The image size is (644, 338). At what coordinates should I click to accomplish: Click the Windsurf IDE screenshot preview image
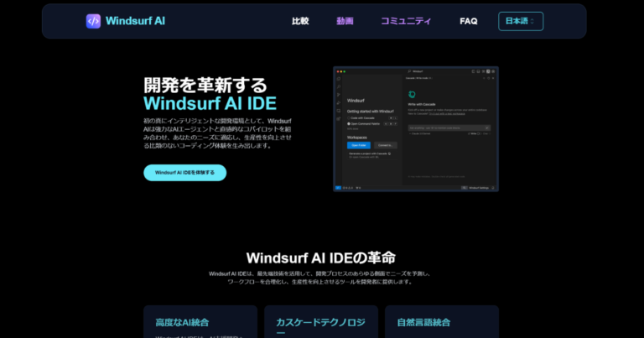[416, 129]
